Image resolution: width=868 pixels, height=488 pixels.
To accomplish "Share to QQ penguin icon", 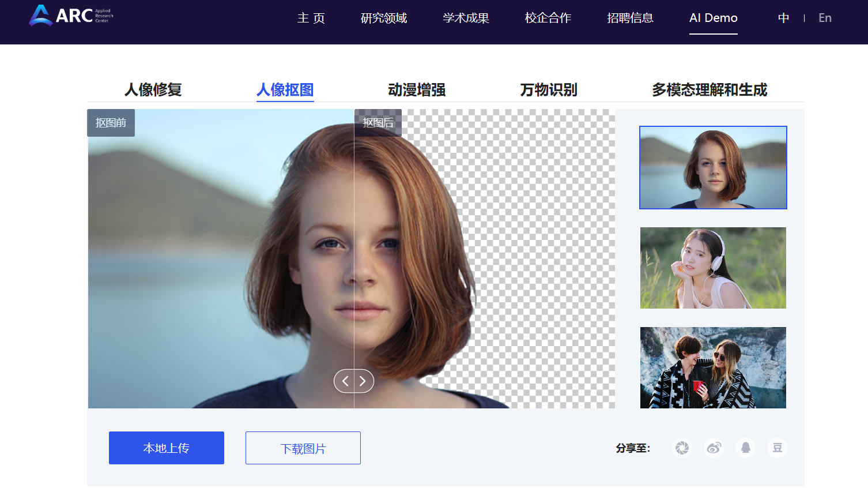I will pyautogui.click(x=745, y=448).
